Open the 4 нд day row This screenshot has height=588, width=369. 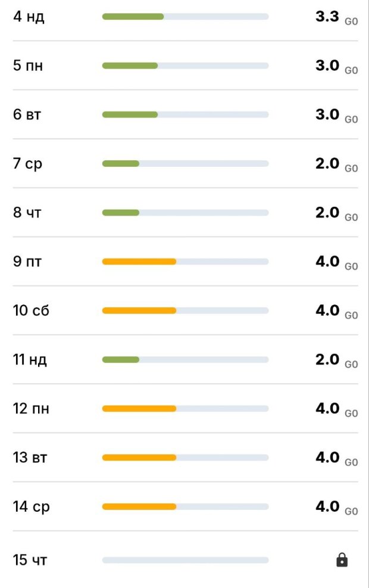coord(29,17)
